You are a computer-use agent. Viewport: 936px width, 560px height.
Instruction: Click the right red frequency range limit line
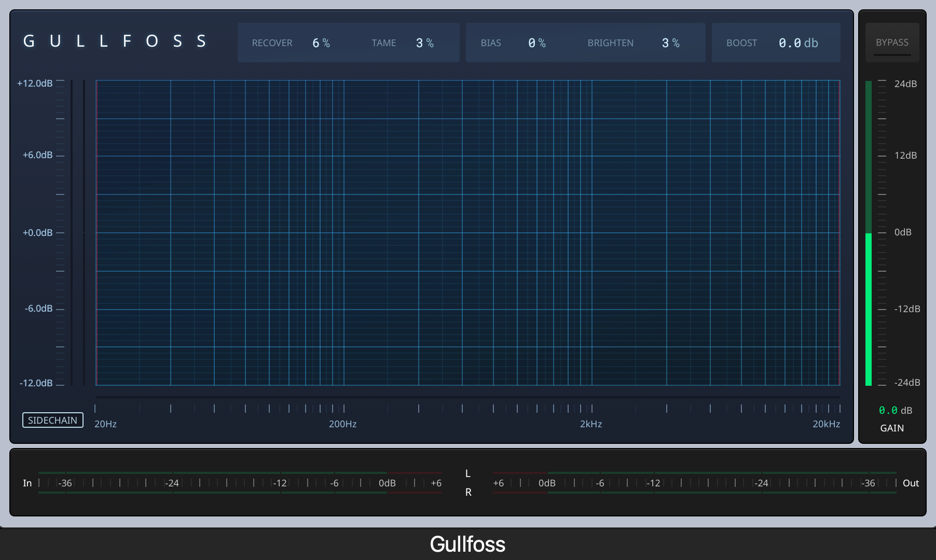(839, 233)
